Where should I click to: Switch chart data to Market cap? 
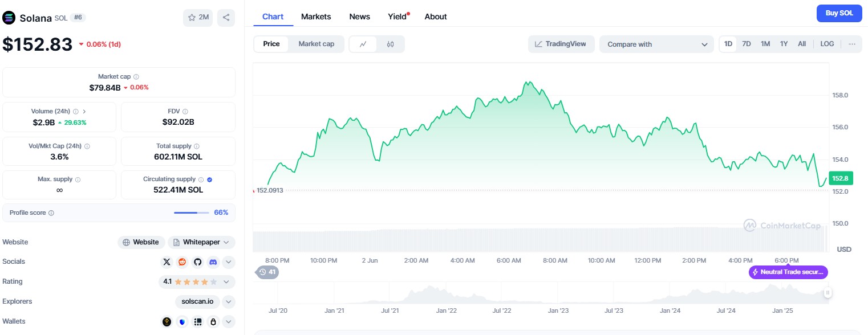tap(316, 44)
